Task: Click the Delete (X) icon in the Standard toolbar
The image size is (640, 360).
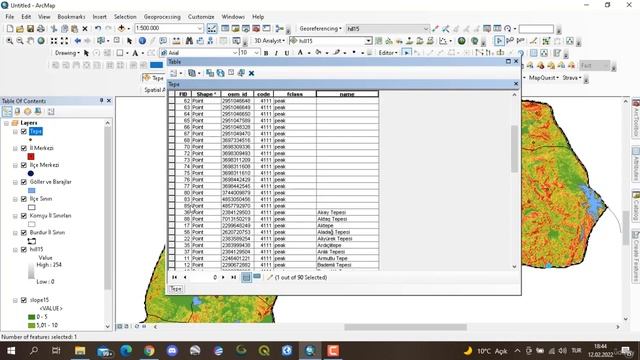Action: coord(85,29)
